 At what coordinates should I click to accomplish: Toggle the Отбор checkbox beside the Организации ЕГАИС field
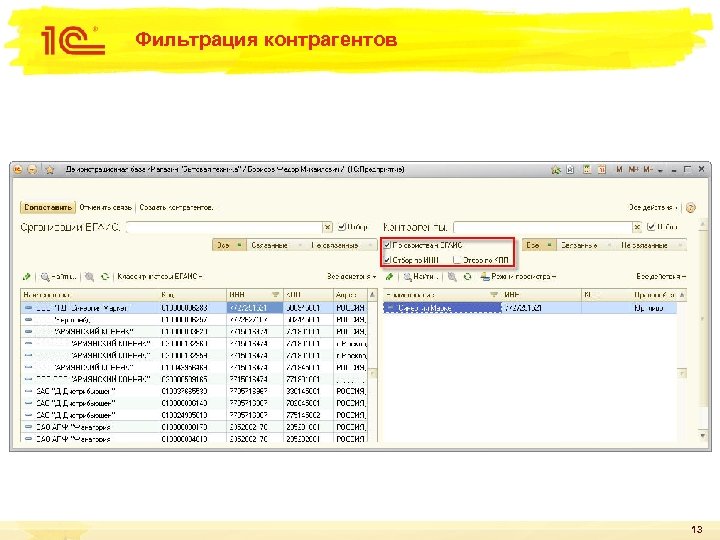tap(342, 227)
